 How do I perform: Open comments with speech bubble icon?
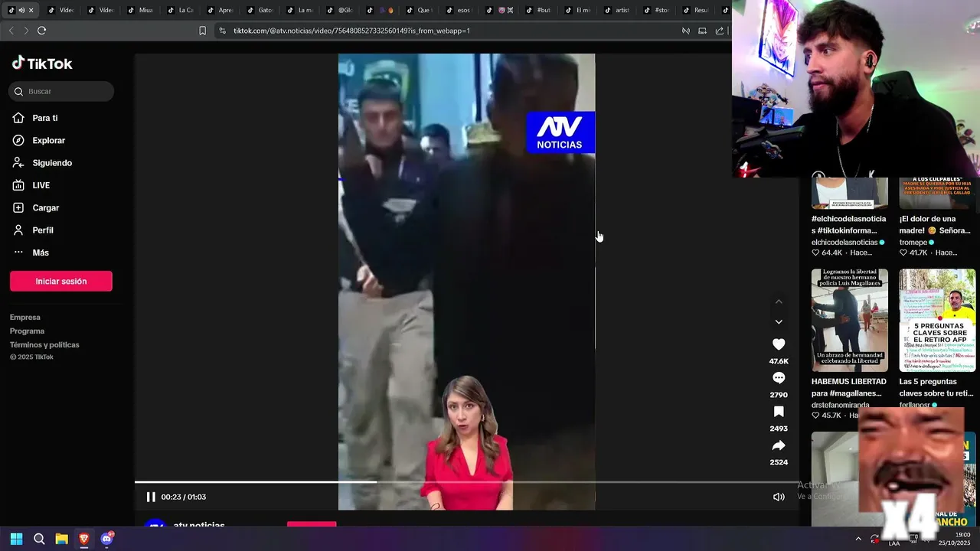779,378
